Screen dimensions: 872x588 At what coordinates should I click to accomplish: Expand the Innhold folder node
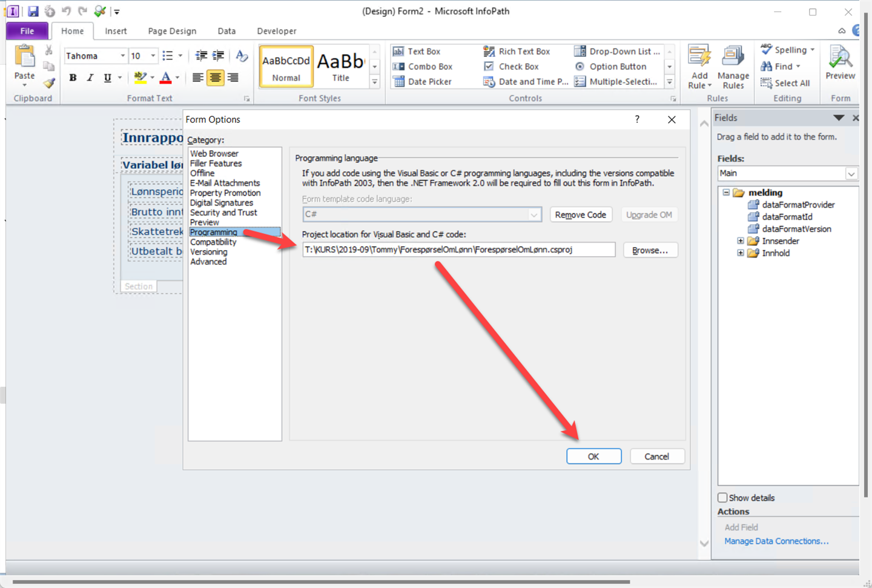[x=741, y=253]
